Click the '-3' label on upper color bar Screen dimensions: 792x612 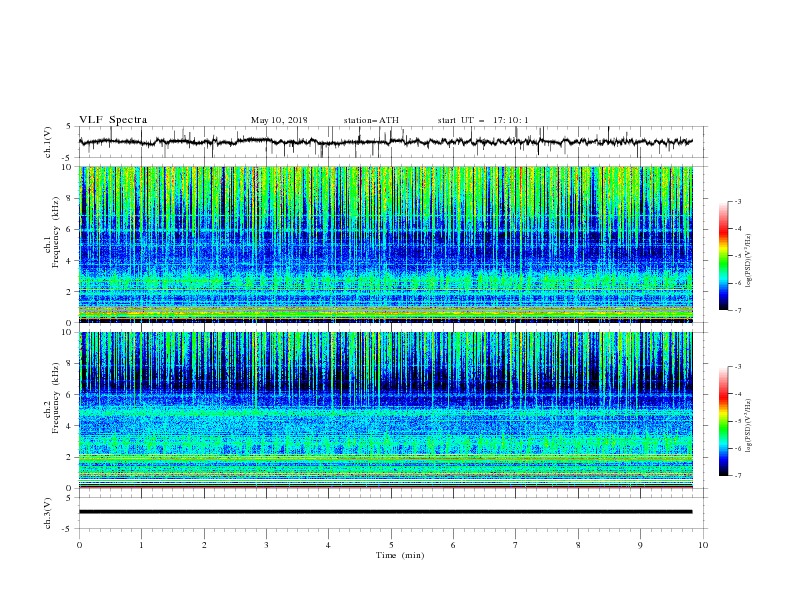point(737,201)
